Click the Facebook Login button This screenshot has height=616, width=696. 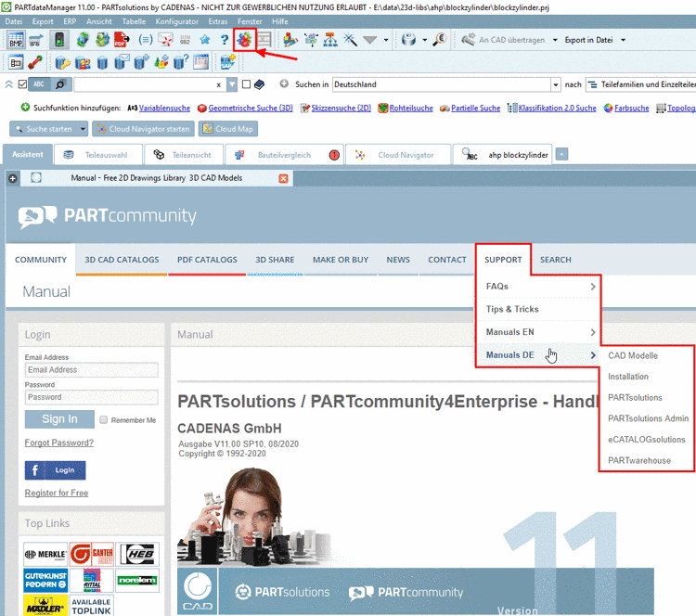tap(55, 470)
